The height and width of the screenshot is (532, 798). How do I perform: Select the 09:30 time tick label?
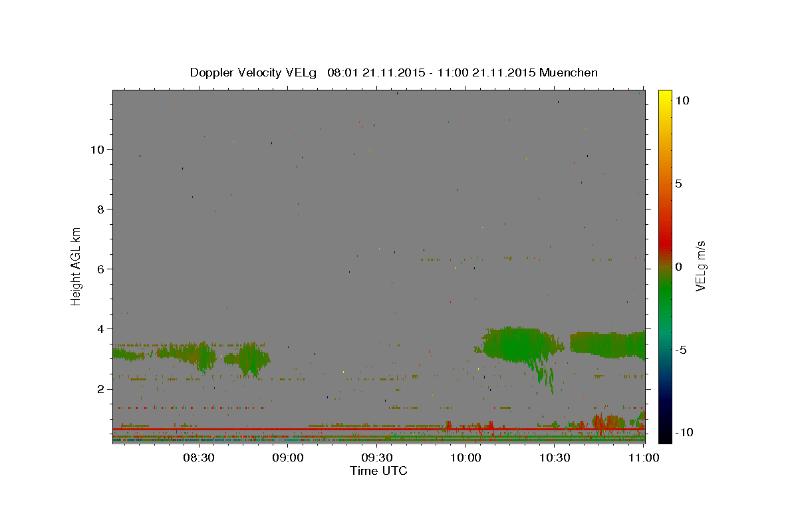point(377,458)
